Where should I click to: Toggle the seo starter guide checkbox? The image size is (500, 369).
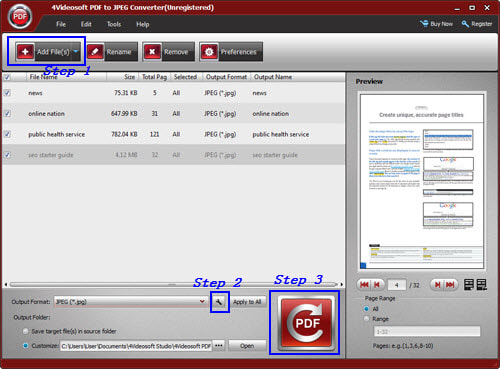7,155
